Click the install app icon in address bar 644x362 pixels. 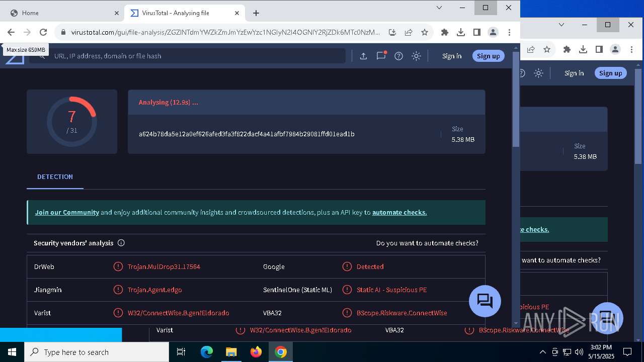392,32
